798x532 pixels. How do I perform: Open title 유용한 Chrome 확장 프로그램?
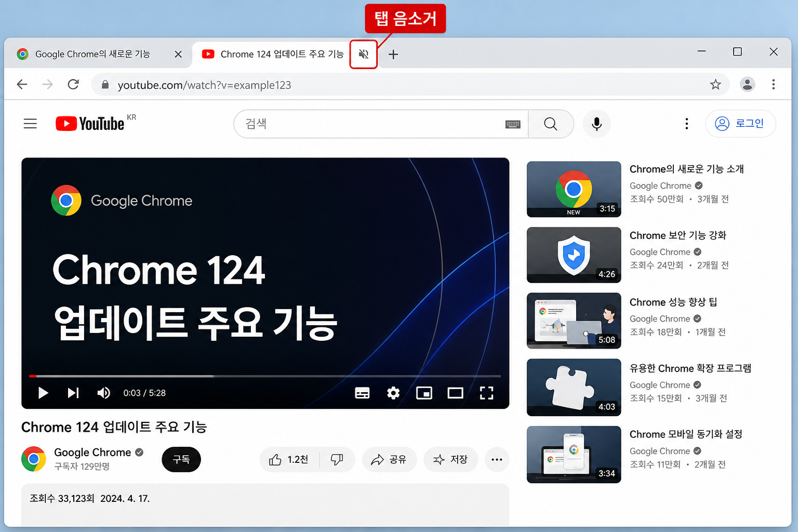[x=690, y=368]
